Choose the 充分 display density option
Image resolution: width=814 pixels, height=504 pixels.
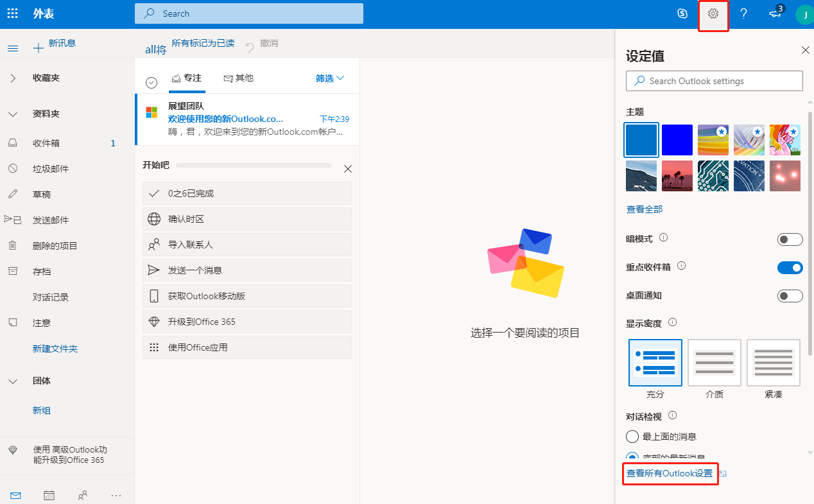(655, 363)
